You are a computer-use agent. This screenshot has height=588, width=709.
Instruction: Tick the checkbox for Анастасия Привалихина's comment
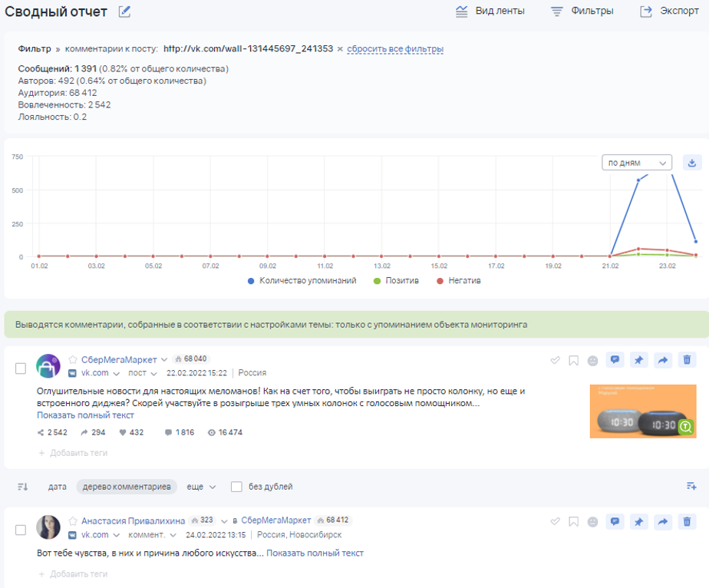tap(21, 530)
